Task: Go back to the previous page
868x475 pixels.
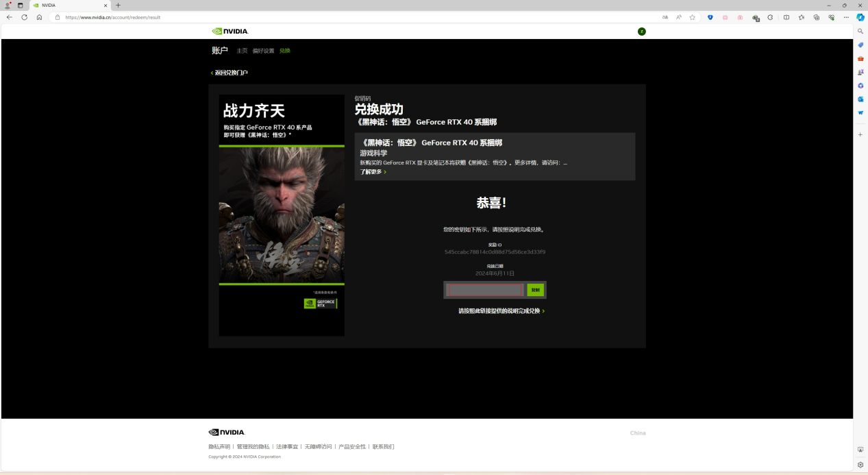Action: (10, 17)
